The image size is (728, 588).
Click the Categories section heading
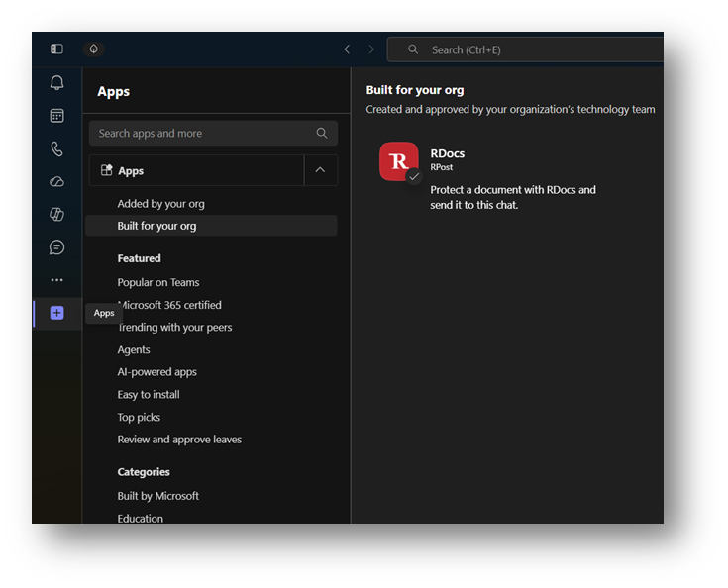(144, 472)
